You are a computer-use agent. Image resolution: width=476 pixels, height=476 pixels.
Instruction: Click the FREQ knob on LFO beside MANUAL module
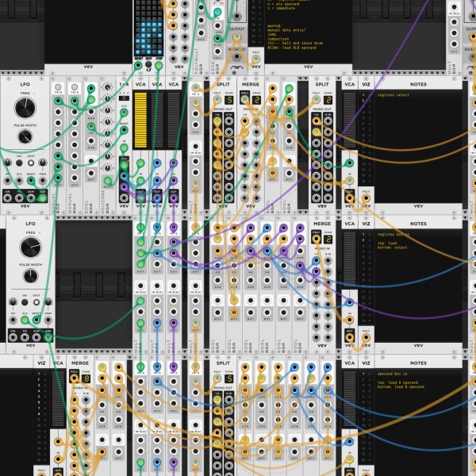click(x=25, y=108)
